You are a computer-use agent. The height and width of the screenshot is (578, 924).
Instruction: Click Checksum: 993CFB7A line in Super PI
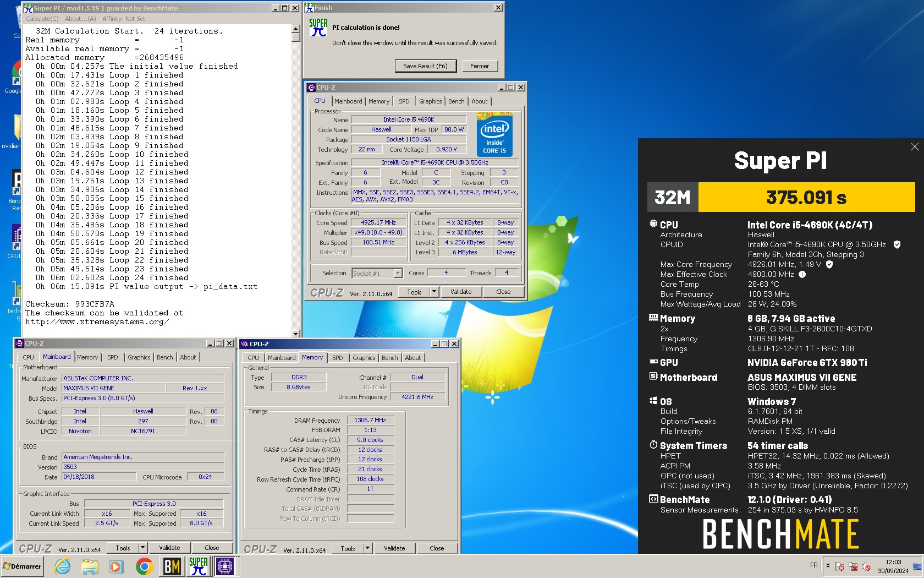point(70,304)
